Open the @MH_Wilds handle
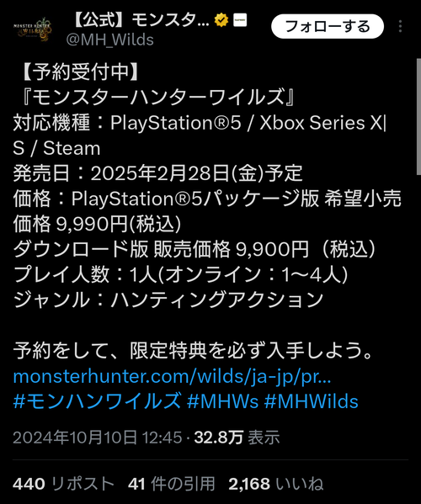This screenshot has height=504, width=421. [110, 40]
